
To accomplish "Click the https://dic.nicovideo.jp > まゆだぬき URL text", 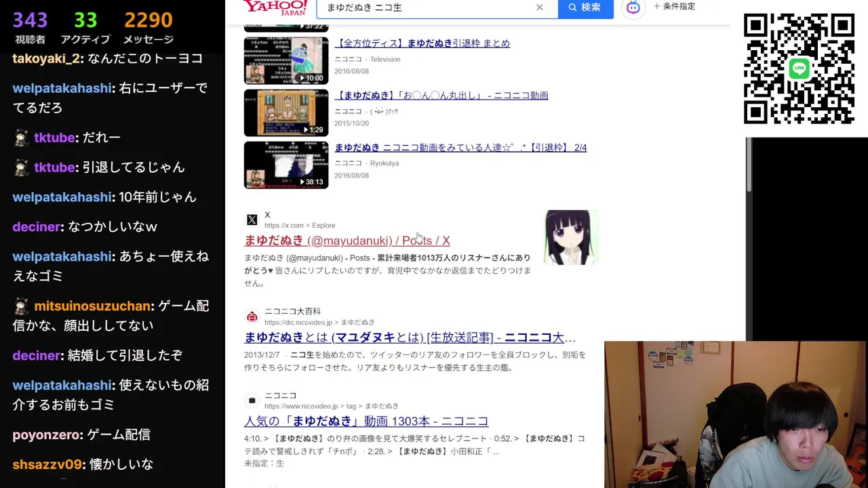I will (x=319, y=323).
